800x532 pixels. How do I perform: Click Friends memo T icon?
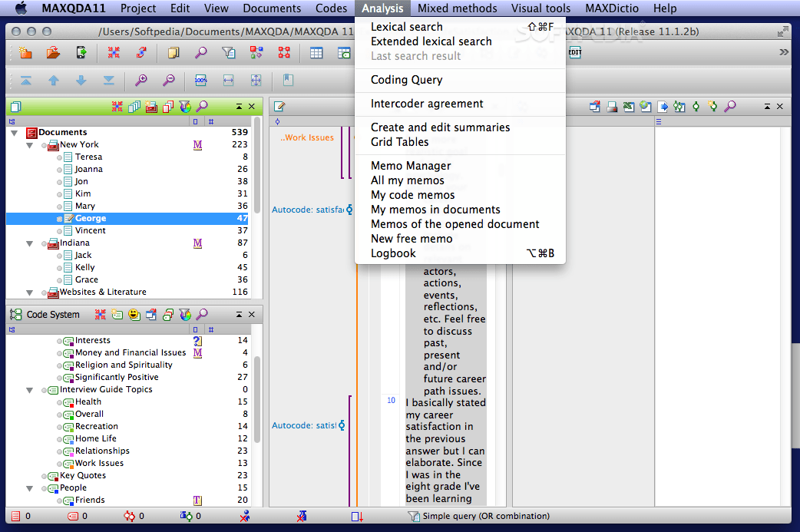coord(197,501)
